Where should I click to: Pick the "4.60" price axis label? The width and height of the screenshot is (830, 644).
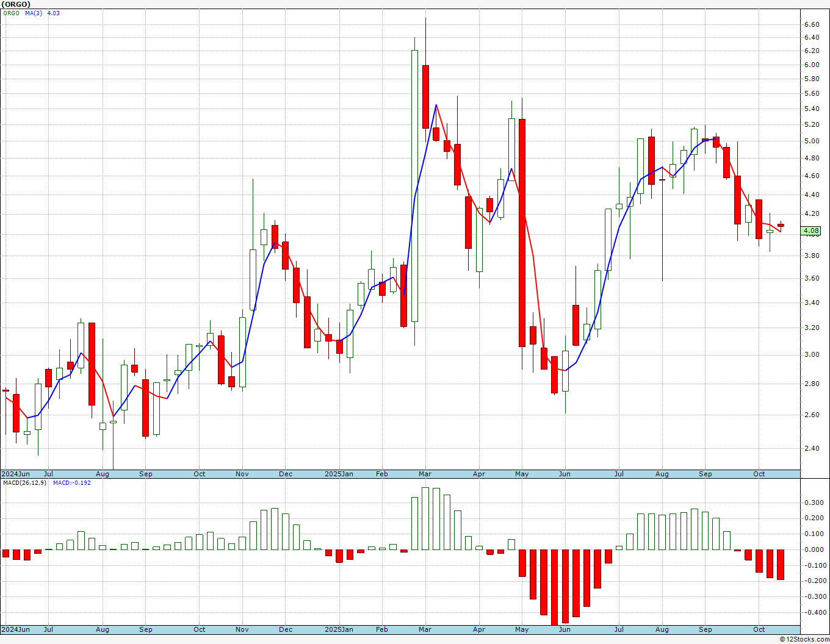tap(812, 176)
